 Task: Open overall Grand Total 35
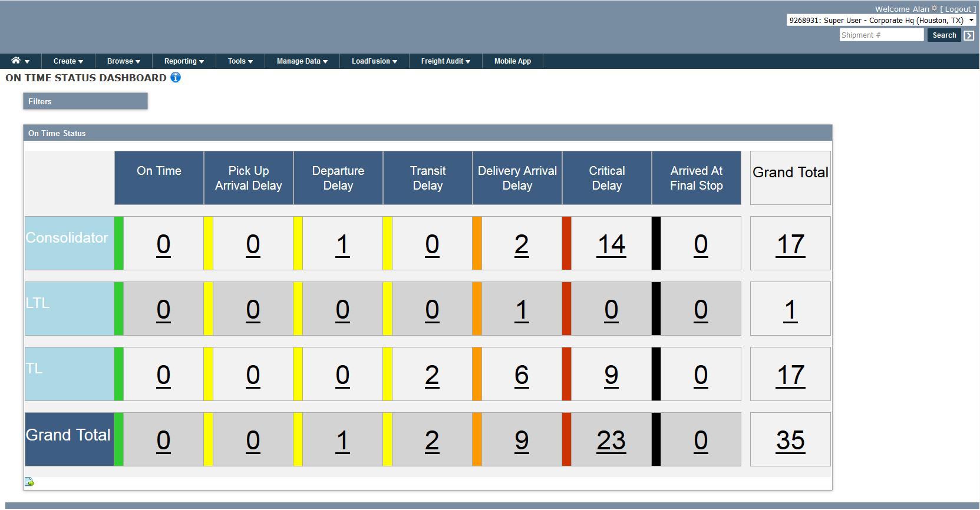(x=790, y=441)
